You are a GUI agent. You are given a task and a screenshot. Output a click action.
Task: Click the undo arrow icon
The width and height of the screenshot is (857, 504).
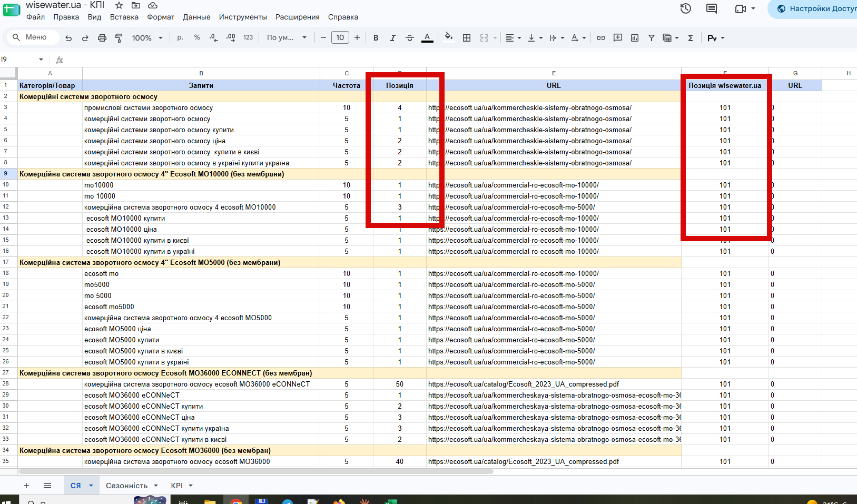68,38
